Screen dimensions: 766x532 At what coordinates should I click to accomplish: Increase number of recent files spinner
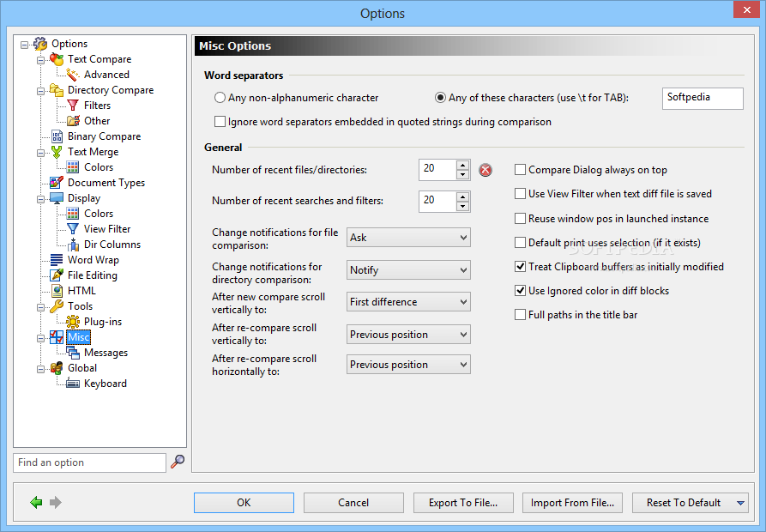[x=462, y=165]
